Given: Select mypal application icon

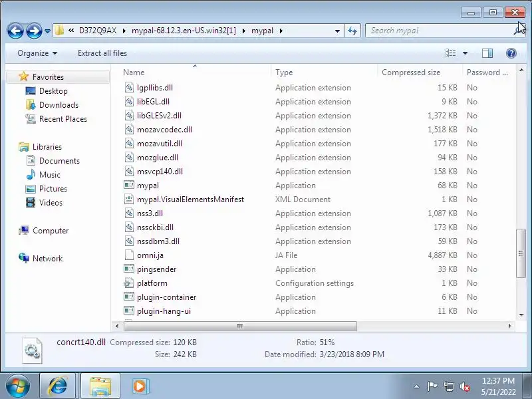Looking at the screenshot, I should point(129,185).
